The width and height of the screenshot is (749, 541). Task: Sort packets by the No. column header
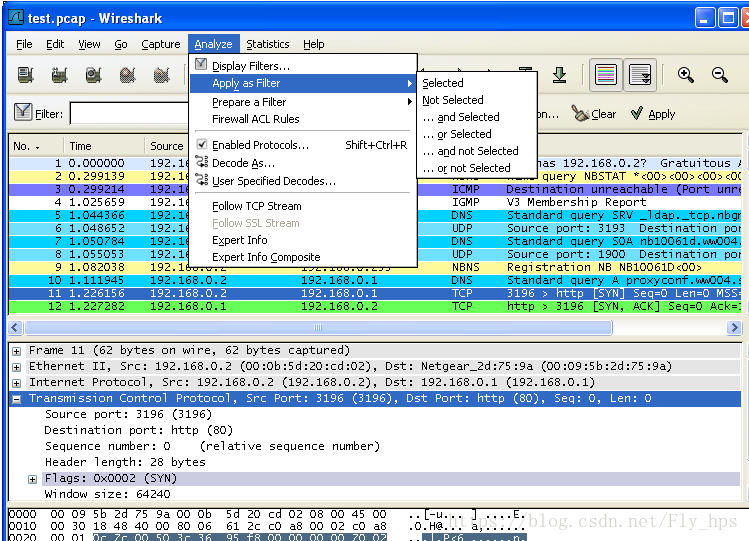(36, 146)
